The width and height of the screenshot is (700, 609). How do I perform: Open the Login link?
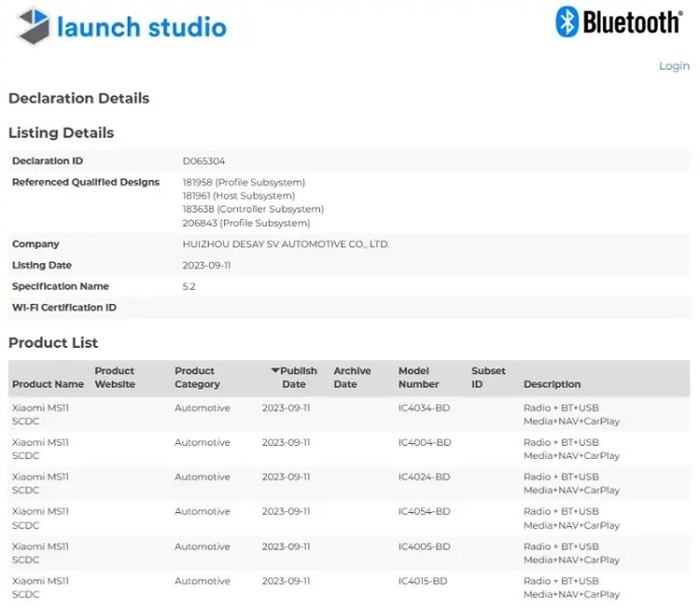674,65
